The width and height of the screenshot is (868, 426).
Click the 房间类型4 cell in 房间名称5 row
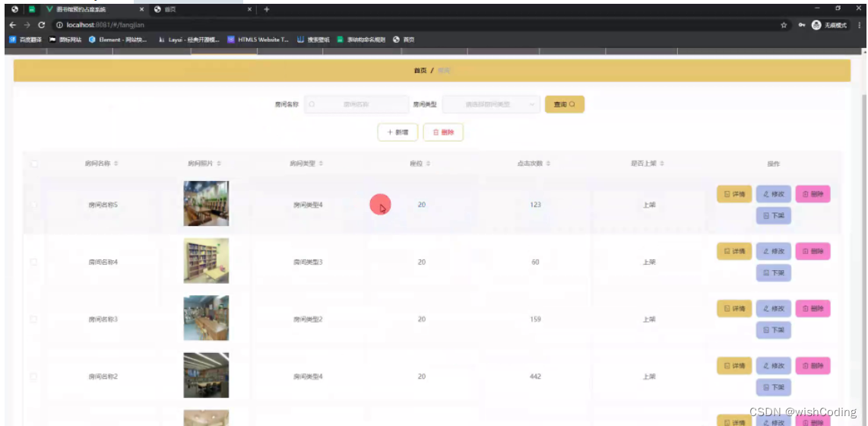coord(308,205)
